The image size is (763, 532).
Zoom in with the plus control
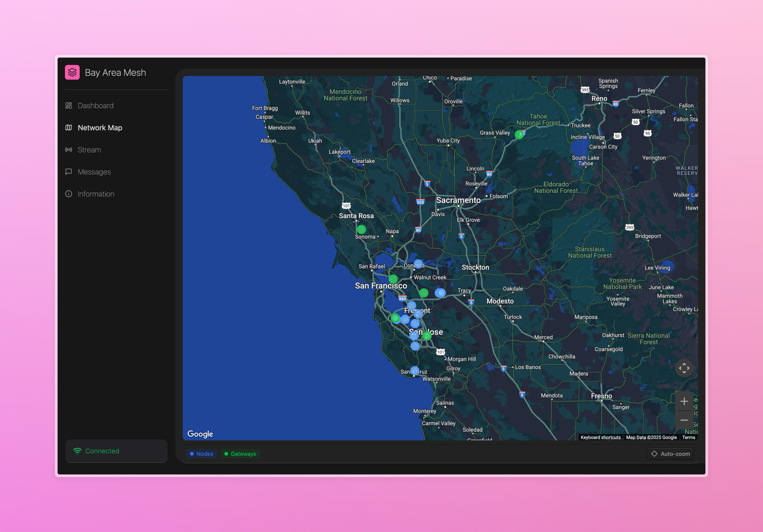click(x=684, y=401)
